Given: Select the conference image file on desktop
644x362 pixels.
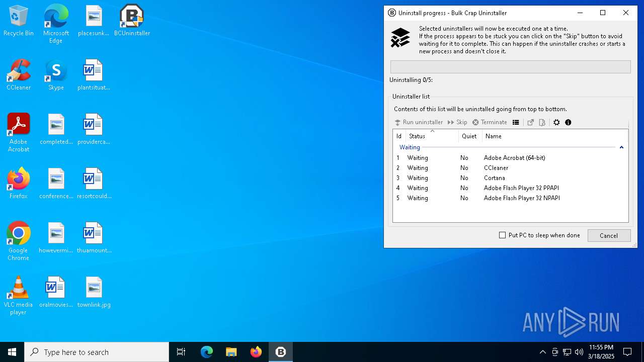Looking at the screenshot, I should pos(56,184).
